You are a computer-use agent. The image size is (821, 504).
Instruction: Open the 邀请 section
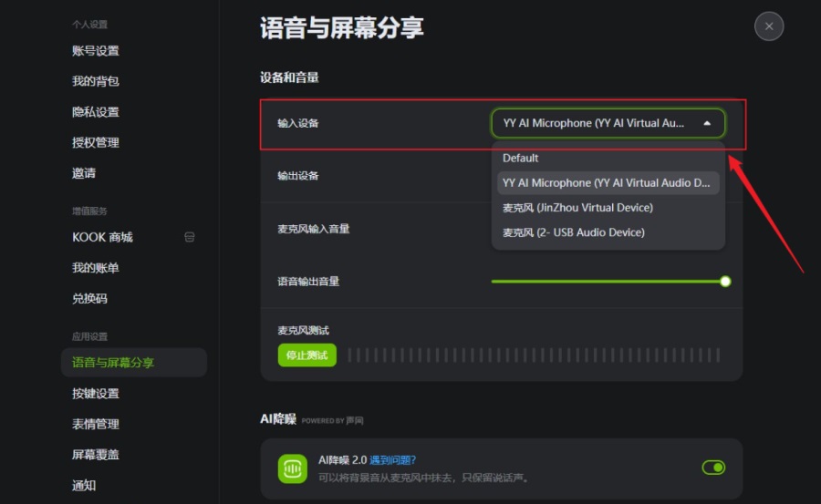point(84,173)
